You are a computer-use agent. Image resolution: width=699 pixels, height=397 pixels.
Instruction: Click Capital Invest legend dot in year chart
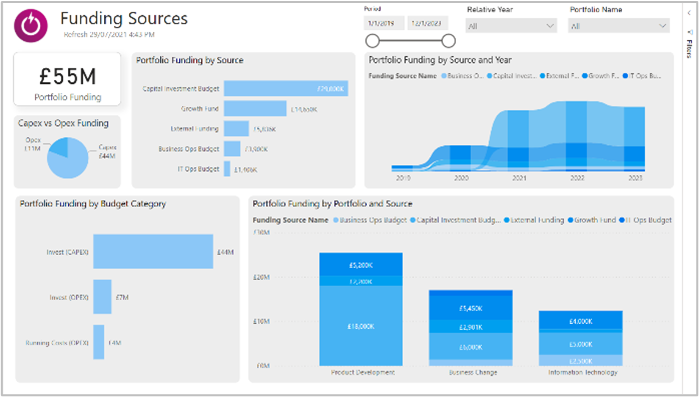[x=489, y=76]
